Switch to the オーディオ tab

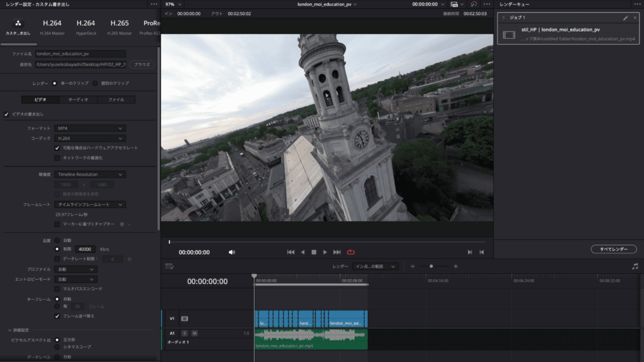(x=78, y=99)
